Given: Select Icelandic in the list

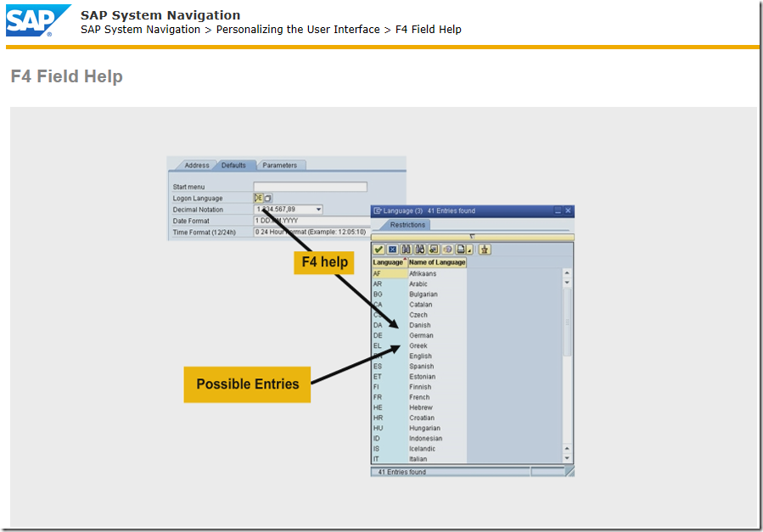Looking at the screenshot, I should [x=419, y=449].
